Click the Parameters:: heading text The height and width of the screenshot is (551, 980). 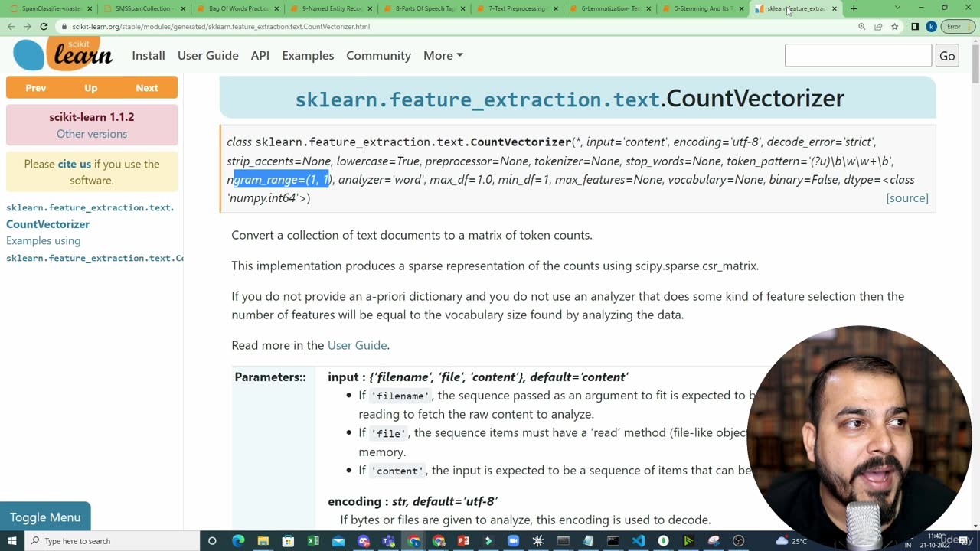pos(270,377)
